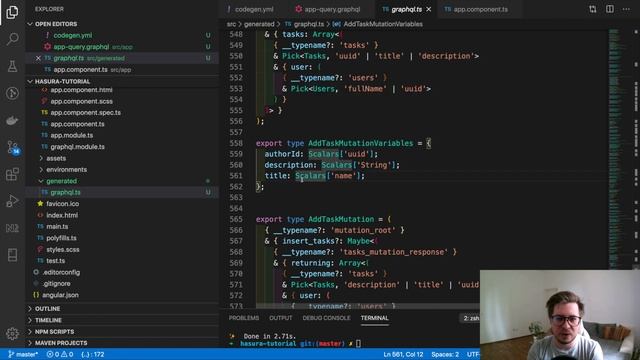Screen dimensions: 640x360
Task: Select the Terminal panel tab
Action: click(374, 318)
